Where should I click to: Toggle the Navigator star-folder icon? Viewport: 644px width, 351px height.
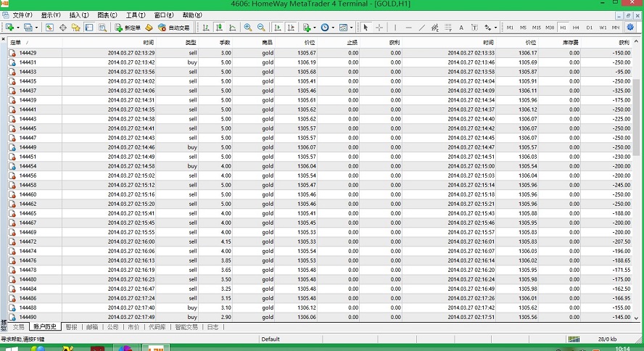(x=76, y=28)
